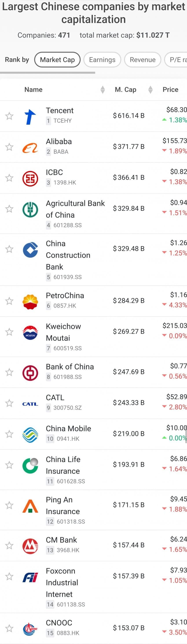
Task: Click the Alibaba logo icon
Action: 30,148
